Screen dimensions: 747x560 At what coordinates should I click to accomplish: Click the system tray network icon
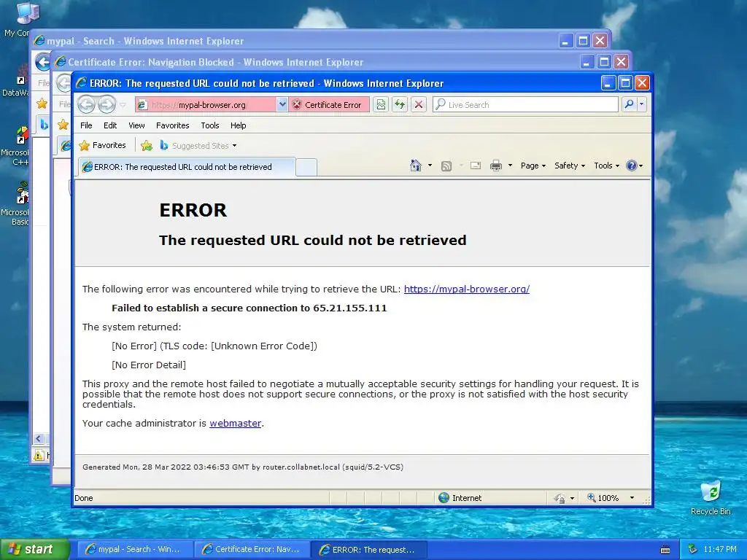tap(692, 549)
